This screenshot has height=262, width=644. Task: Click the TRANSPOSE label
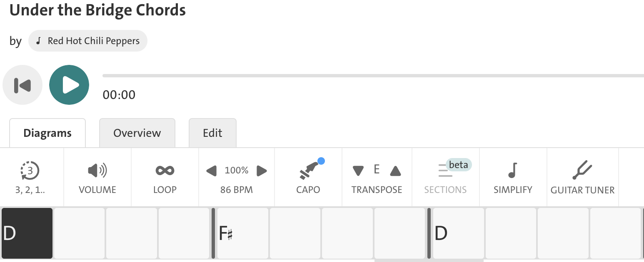click(x=377, y=190)
